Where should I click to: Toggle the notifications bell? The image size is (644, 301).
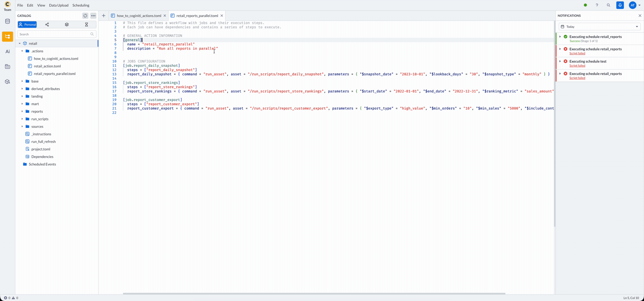click(620, 5)
